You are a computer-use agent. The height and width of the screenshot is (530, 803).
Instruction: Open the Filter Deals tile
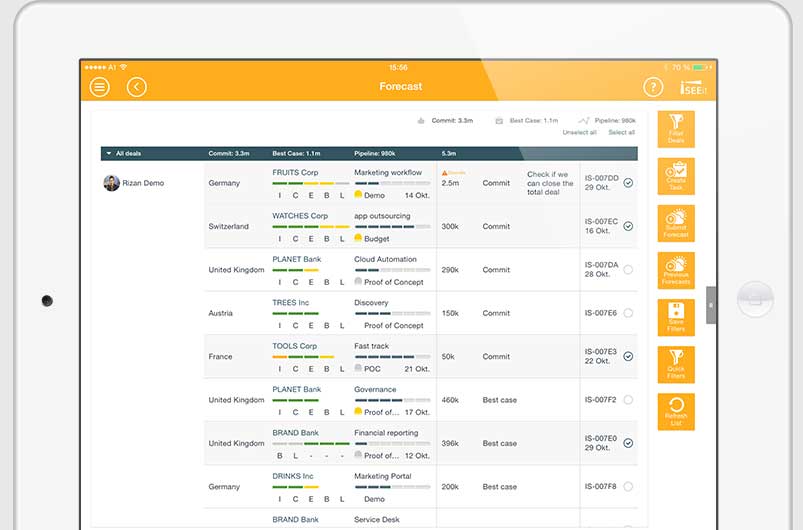coord(676,129)
